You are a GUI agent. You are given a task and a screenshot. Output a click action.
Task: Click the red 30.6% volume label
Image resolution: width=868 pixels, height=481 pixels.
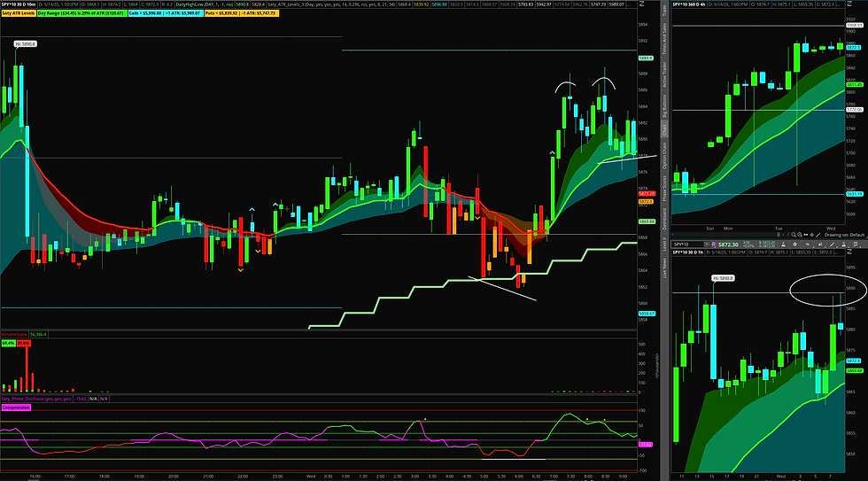[x=23, y=343]
